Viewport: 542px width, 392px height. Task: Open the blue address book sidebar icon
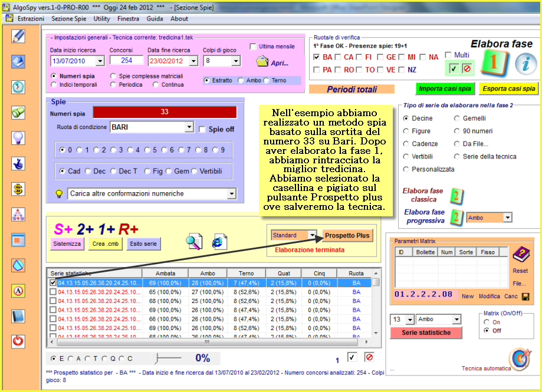[x=18, y=317]
